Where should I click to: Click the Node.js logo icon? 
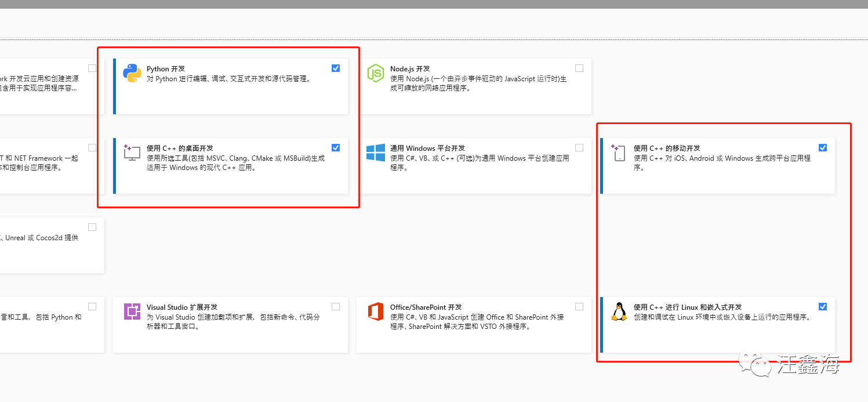376,73
